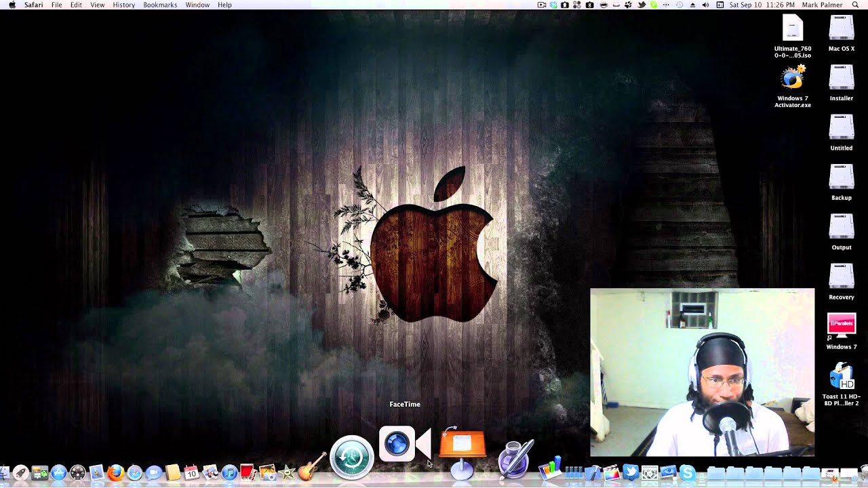This screenshot has height=488, width=868.
Task: Open Twitter bird icon in dock
Action: point(631,472)
